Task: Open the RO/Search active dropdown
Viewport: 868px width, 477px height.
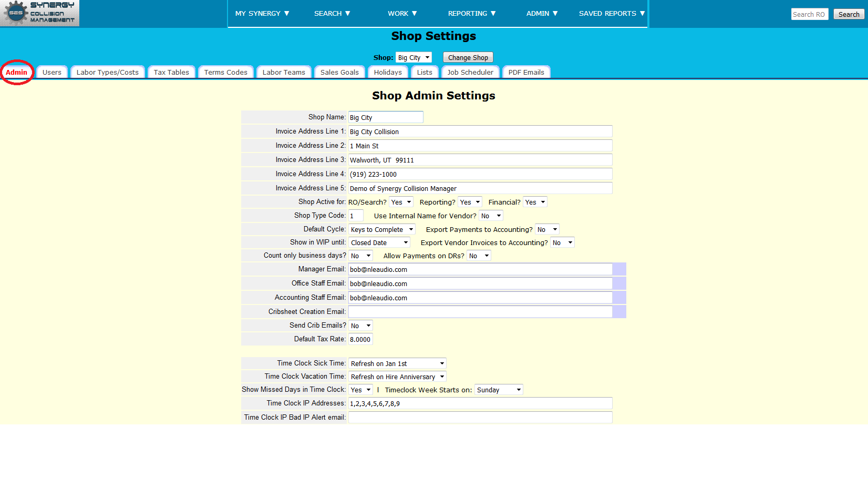Action: pyautogui.click(x=401, y=202)
